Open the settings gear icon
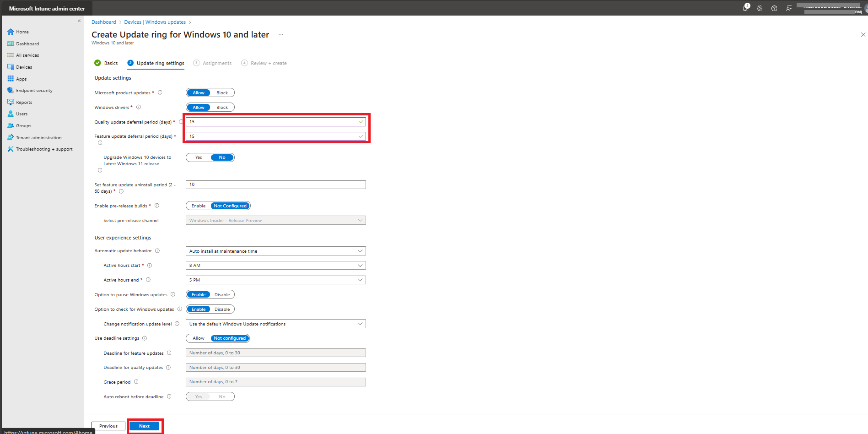Viewport: 868px width, 434px height. coord(760,8)
